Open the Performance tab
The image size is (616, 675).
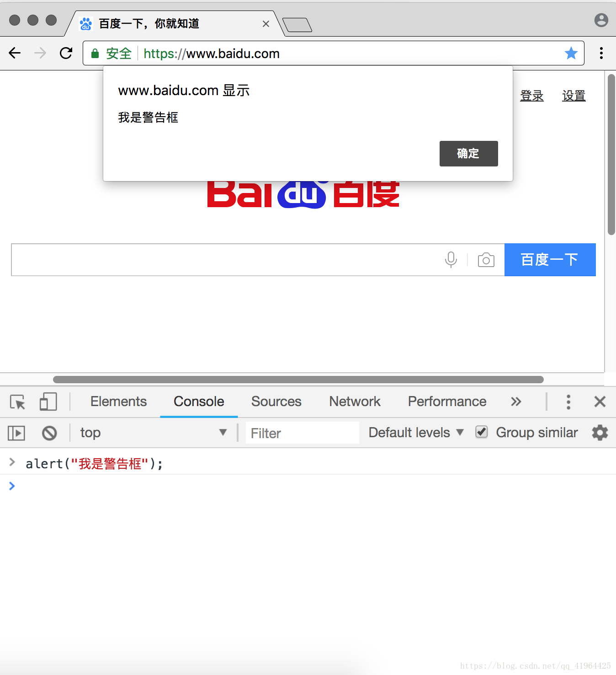tap(447, 402)
